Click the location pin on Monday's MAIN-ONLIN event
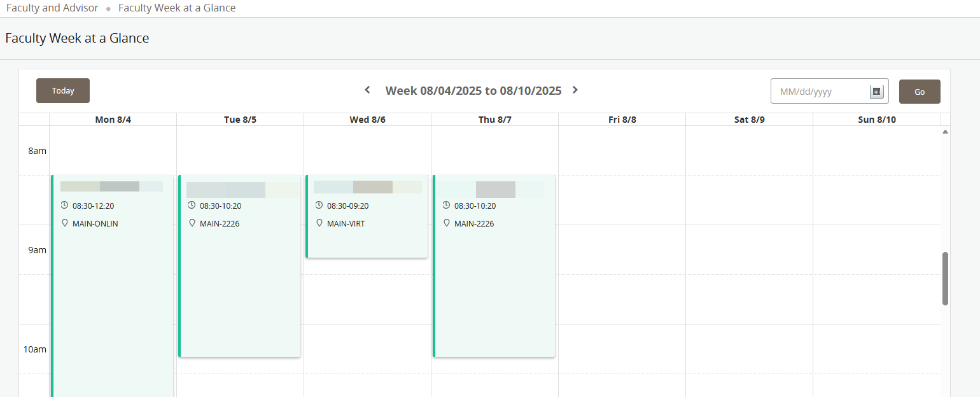 (64, 223)
